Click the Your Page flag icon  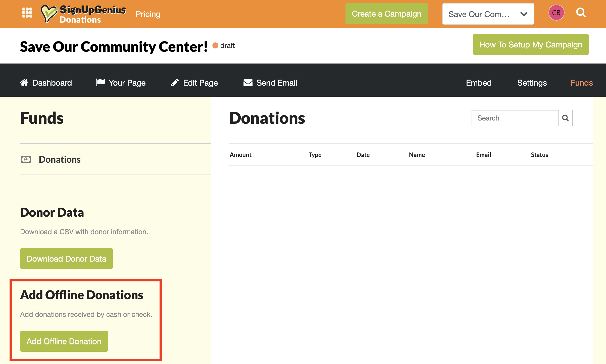point(100,82)
